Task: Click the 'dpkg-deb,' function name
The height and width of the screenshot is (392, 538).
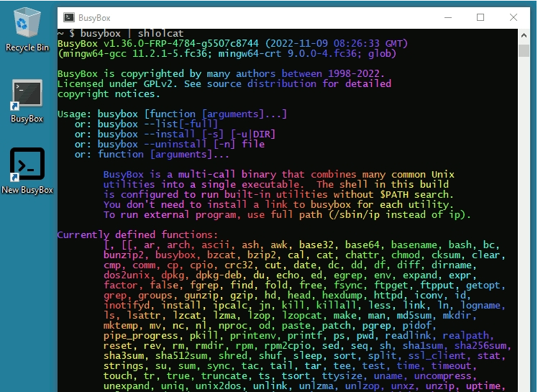Action: tap(222, 275)
